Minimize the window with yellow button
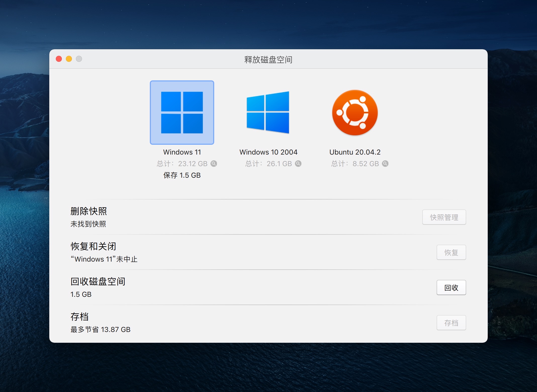This screenshot has width=537, height=392. (x=69, y=59)
